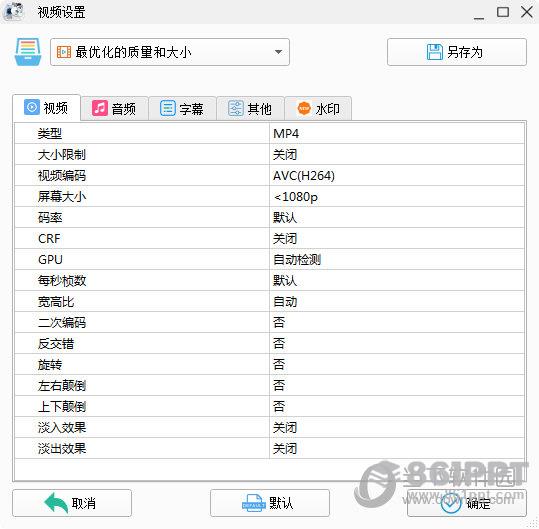Toggle the 反交错 setting value
Image resolution: width=539 pixels, height=529 pixels.
397,343
